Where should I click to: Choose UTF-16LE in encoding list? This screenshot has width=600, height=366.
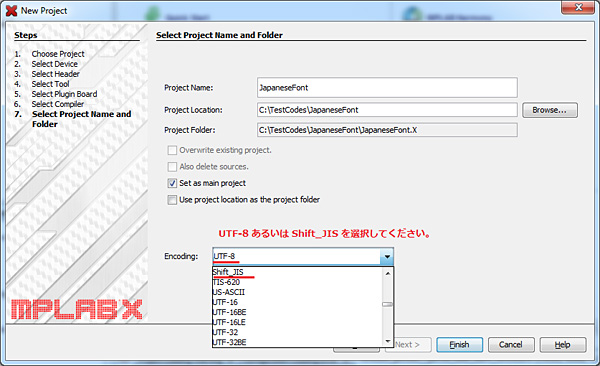tap(297, 322)
